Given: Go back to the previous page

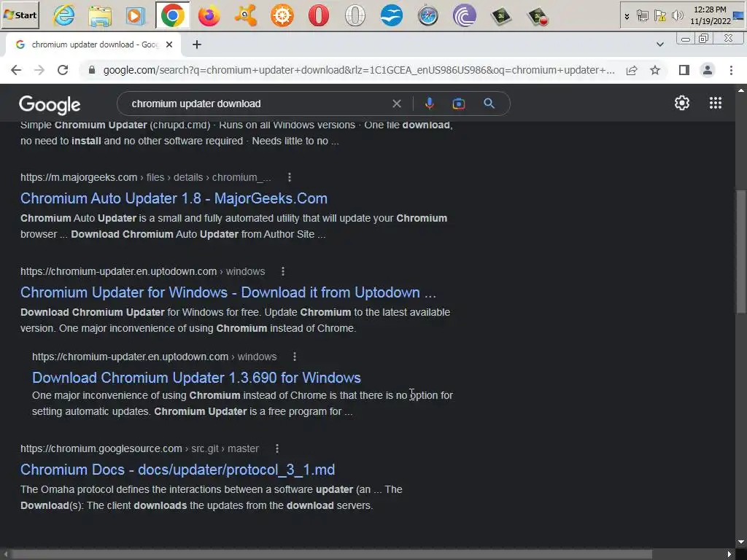Looking at the screenshot, I should click(x=16, y=70).
